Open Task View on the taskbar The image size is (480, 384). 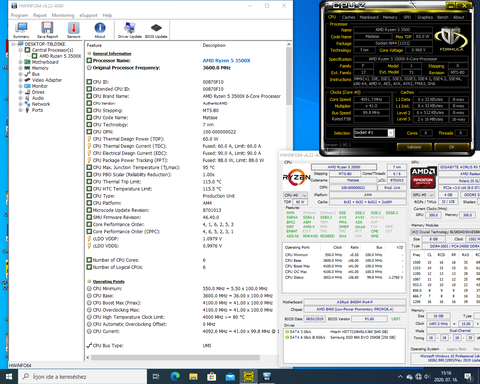[156, 377]
